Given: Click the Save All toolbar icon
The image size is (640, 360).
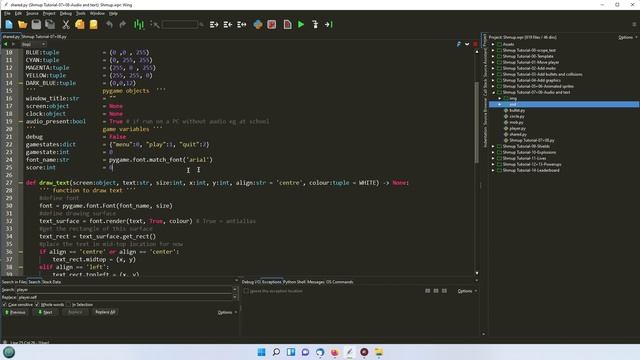Looking at the screenshot, I should tap(50, 24).
